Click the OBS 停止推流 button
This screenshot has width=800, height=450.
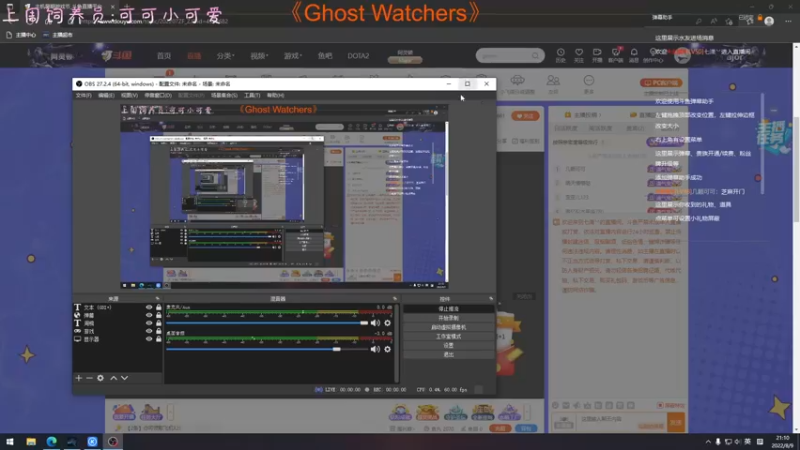click(448, 309)
